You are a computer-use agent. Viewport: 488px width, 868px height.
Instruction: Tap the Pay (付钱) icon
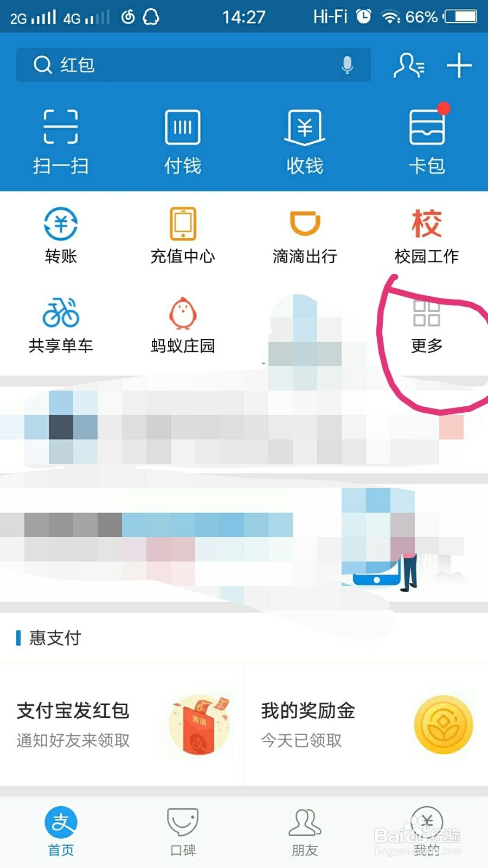[x=183, y=142]
